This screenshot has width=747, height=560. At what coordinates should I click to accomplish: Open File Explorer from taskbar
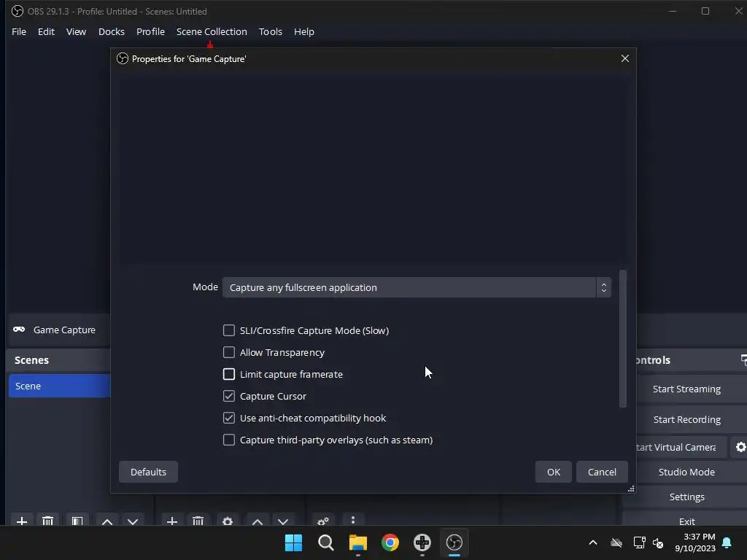pyautogui.click(x=357, y=542)
